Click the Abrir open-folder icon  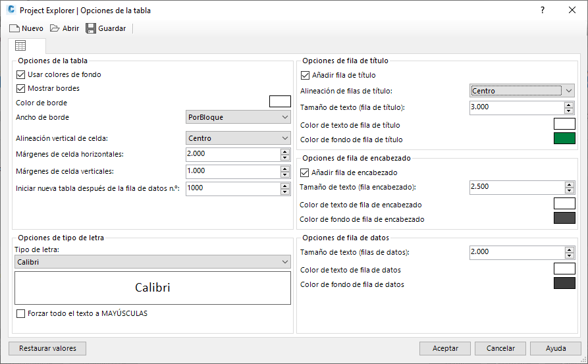[55, 28]
